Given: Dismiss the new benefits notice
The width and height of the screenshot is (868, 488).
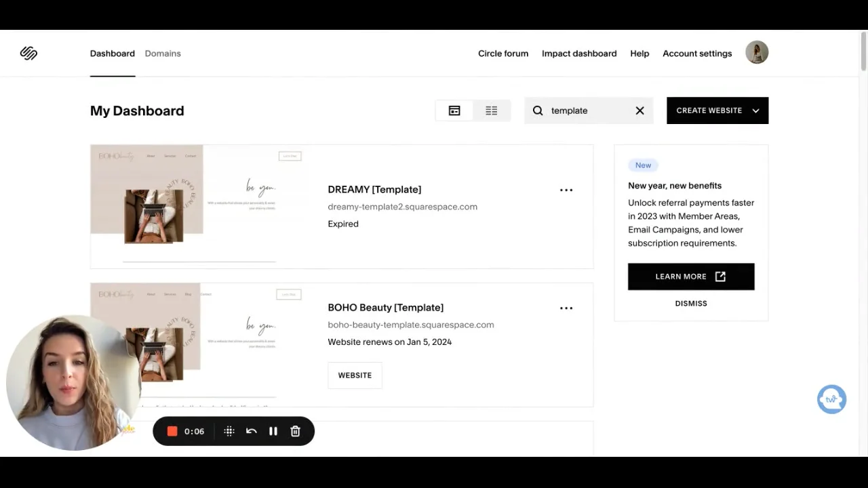Looking at the screenshot, I should (691, 304).
